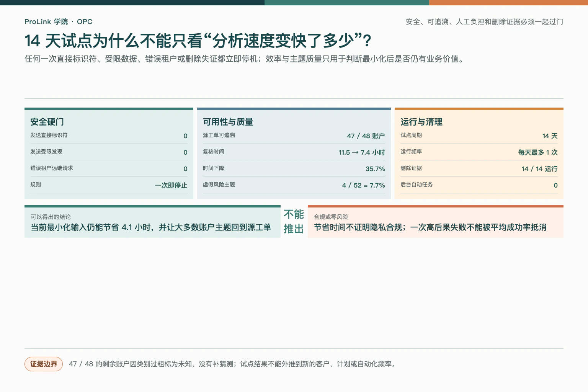The height and width of the screenshot is (392, 588).
Task: Select the slide title beginning '14 天试点为什么'
Action: pyautogui.click(x=198, y=41)
